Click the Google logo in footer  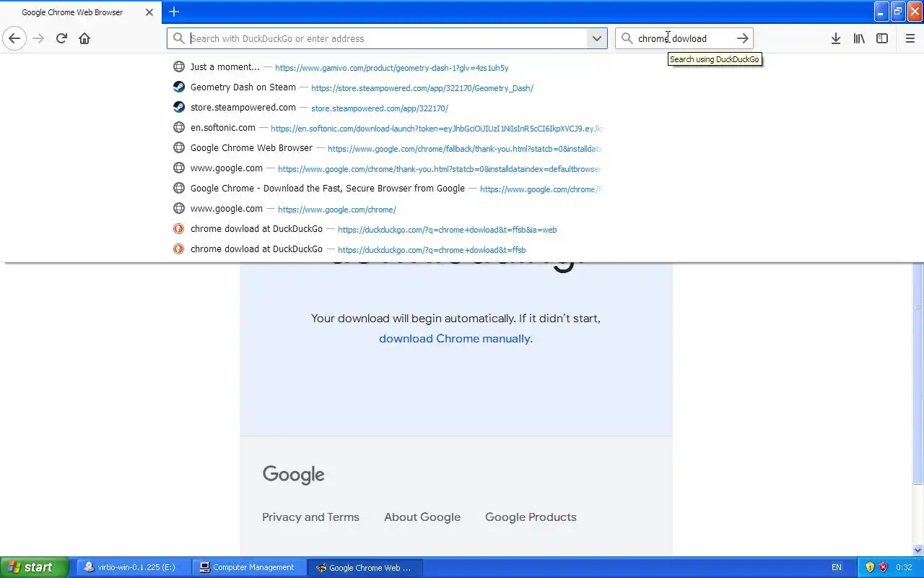coord(293,475)
